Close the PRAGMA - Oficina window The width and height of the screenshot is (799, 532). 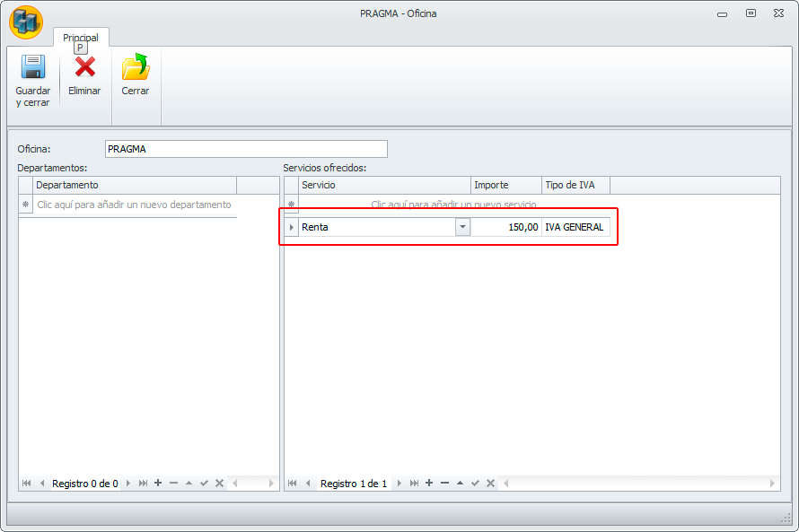[778, 13]
